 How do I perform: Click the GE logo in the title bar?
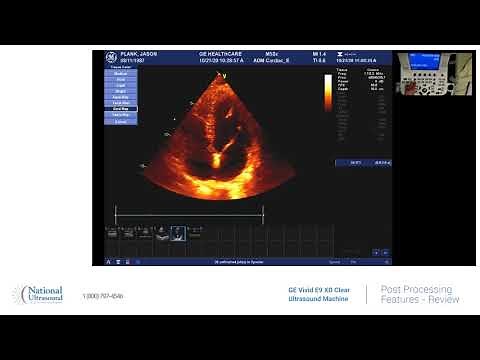[x=111, y=58]
